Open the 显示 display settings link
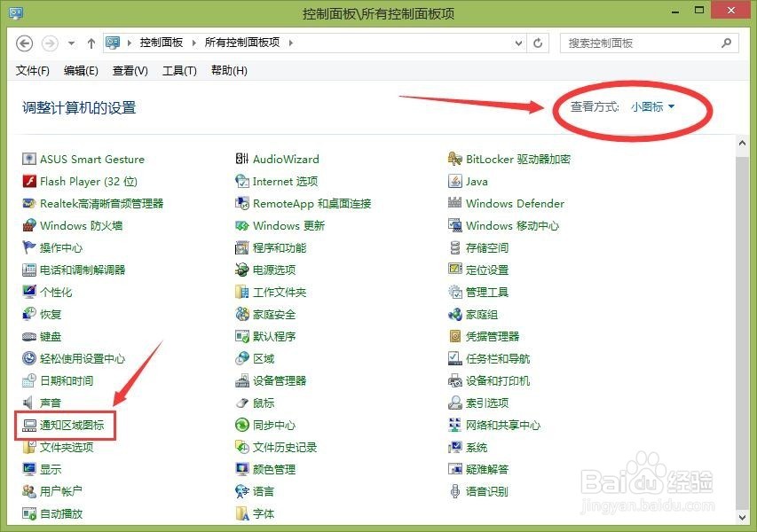This screenshot has width=757, height=532. 51,469
